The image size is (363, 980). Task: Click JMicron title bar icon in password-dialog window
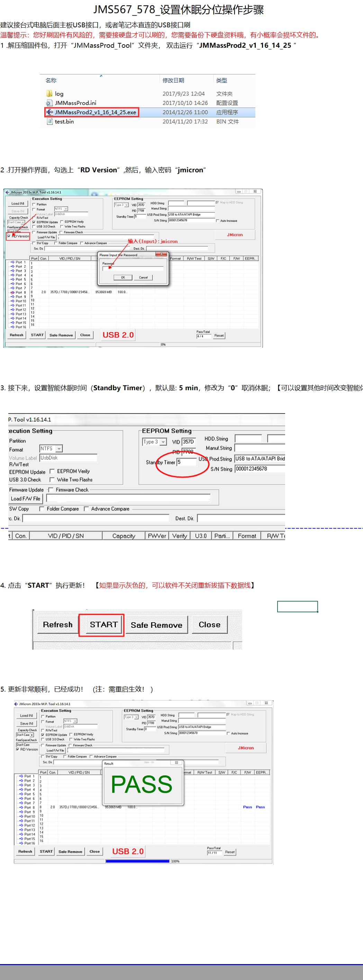pos(7,192)
